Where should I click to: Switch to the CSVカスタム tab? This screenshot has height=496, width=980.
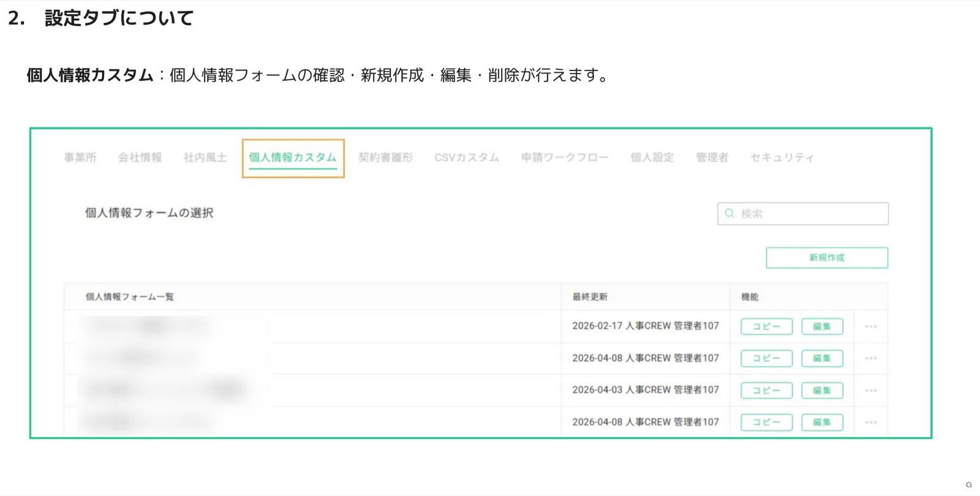point(467,158)
